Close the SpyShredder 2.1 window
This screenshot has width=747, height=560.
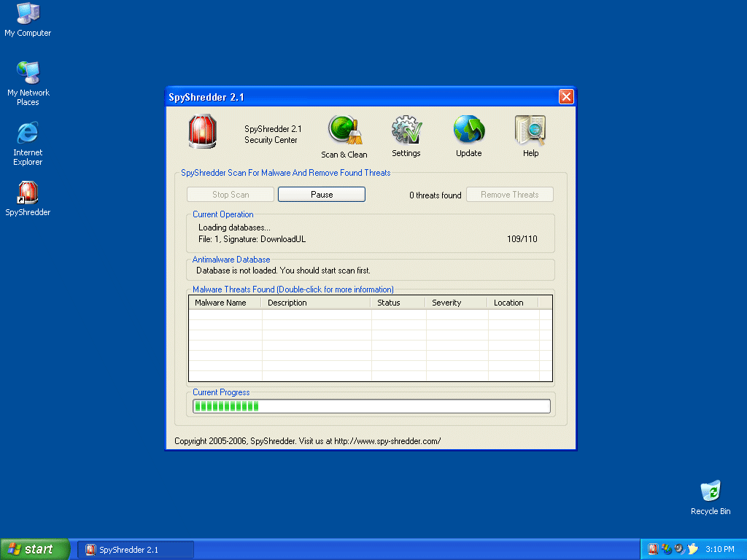click(566, 97)
